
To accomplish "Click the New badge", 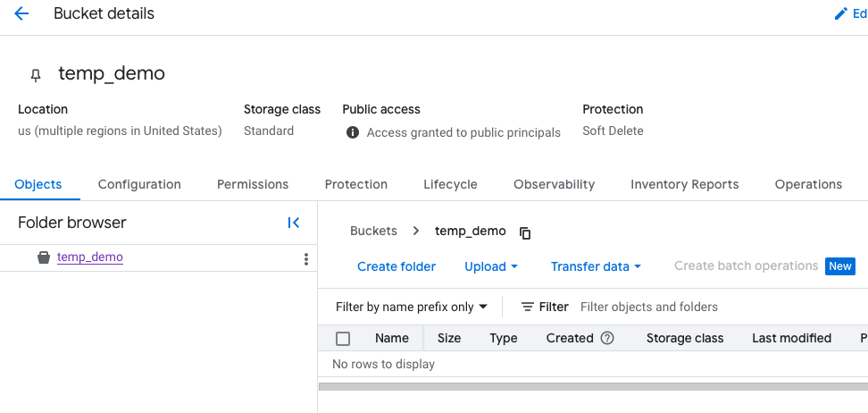I will pyautogui.click(x=840, y=266).
